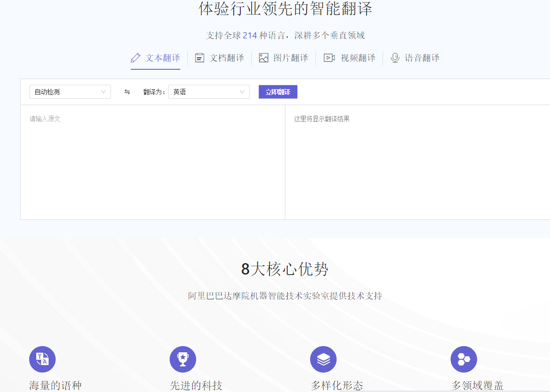Click the 多样化形态 layers icon
This screenshot has height=392, width=550.
323,359
